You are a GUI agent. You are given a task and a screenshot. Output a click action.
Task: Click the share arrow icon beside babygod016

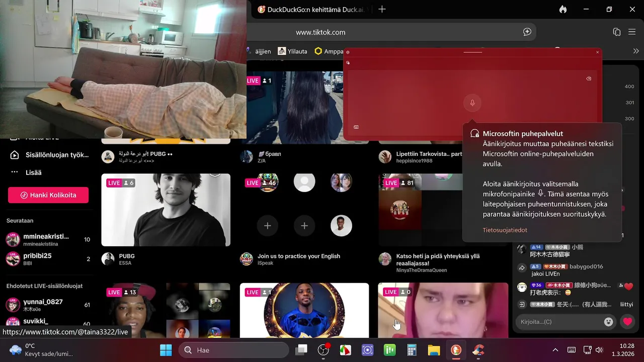(522, 268)
